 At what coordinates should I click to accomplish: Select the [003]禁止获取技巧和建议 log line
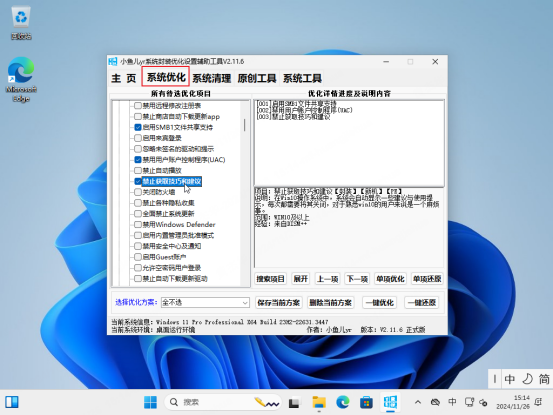click(x=293, y=116)
